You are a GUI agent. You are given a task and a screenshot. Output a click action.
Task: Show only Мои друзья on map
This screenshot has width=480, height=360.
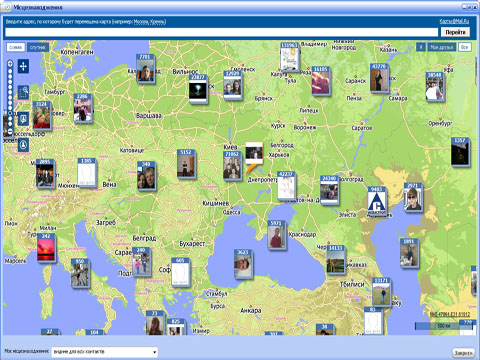coord(442,47)
